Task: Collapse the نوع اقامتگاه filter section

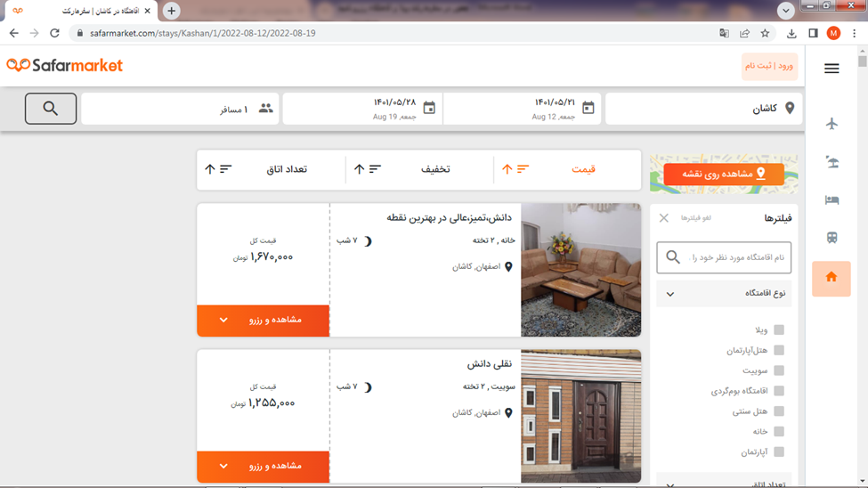Action: [724, 294]
